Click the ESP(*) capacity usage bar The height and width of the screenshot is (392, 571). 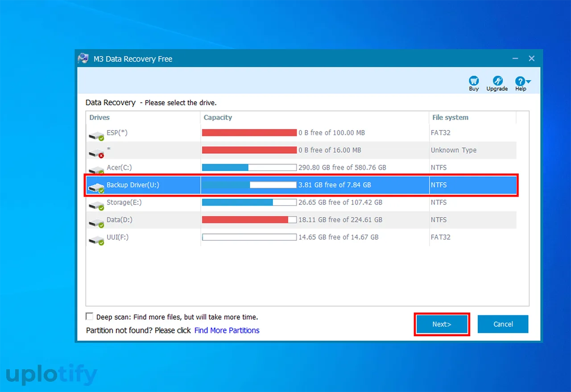[x=249, y=132]
